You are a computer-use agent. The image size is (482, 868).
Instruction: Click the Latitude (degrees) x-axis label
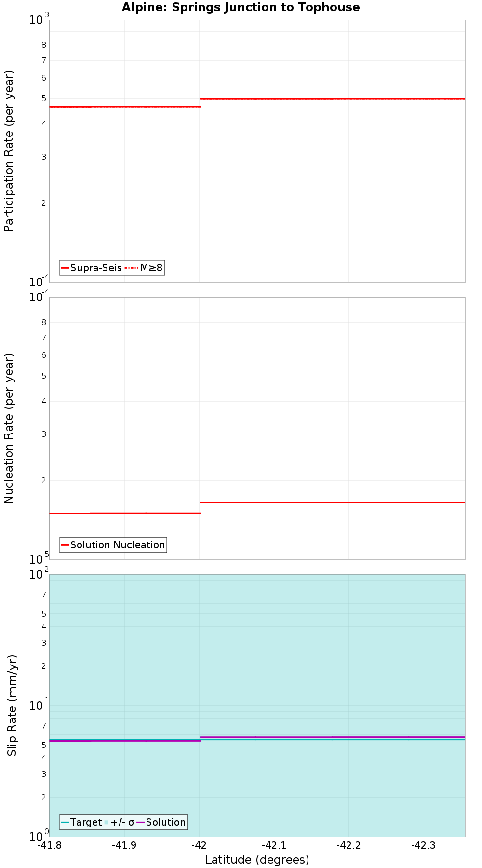coord(257,859)
